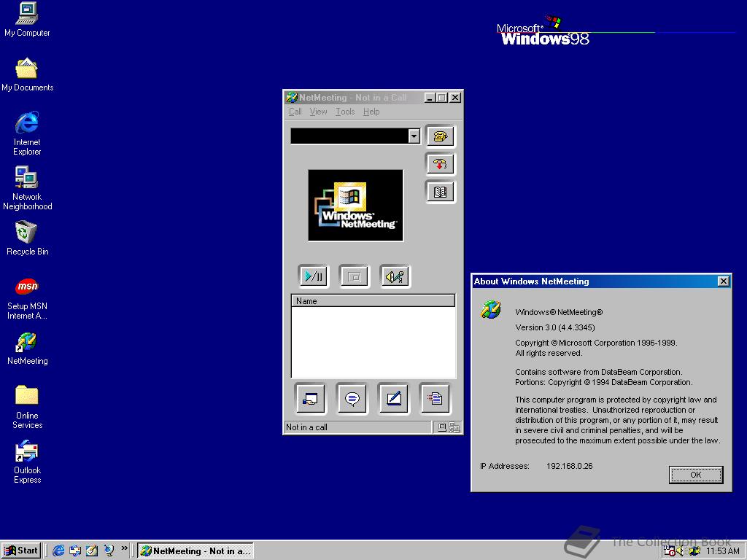Open the Call menu
This screenshot has width=747, height=560.
tap(295, 112)
